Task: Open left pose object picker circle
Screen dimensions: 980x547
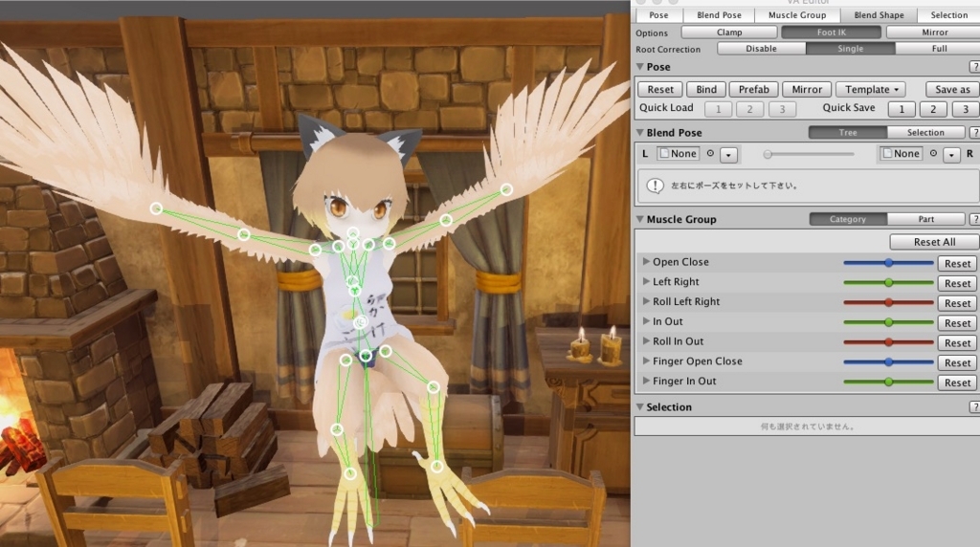Action: click(710, 153)
